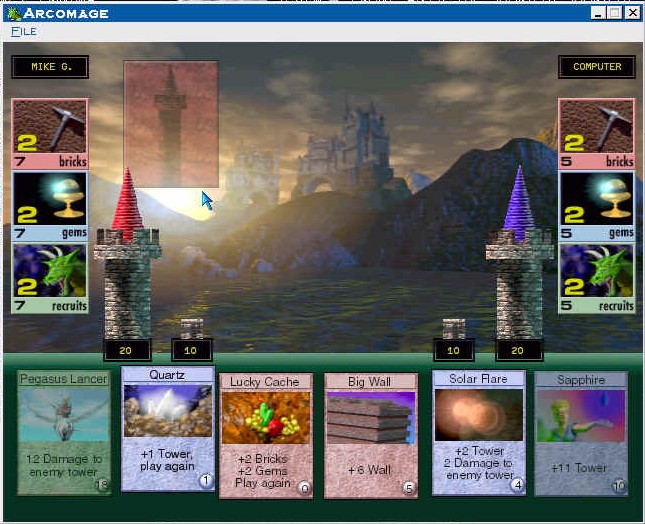Viewport: 645px width, 524px height.
Task: Click the computer's tower height 20
Action: coord(519,350)
